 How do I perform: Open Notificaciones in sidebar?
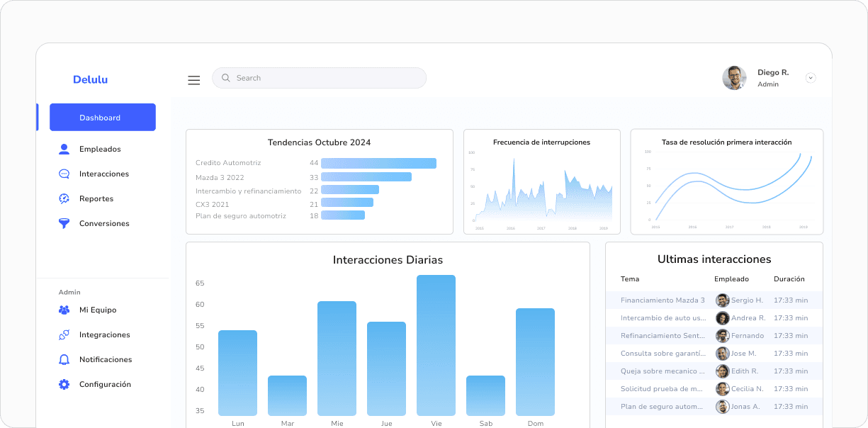tap(106, 359)
